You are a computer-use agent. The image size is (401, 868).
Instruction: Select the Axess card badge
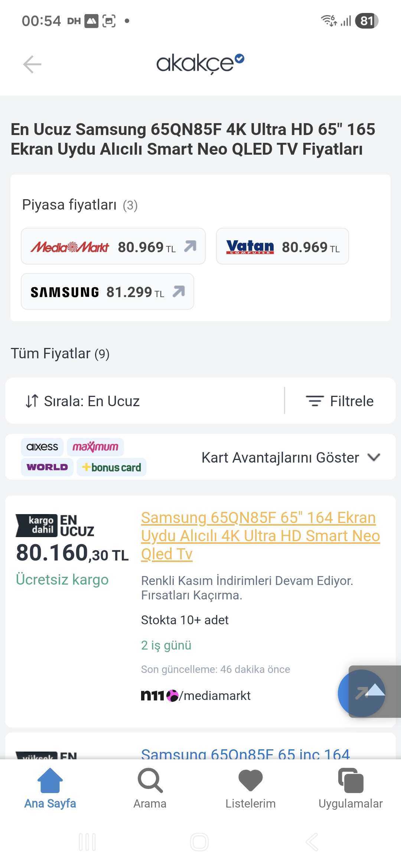(42, 447)
